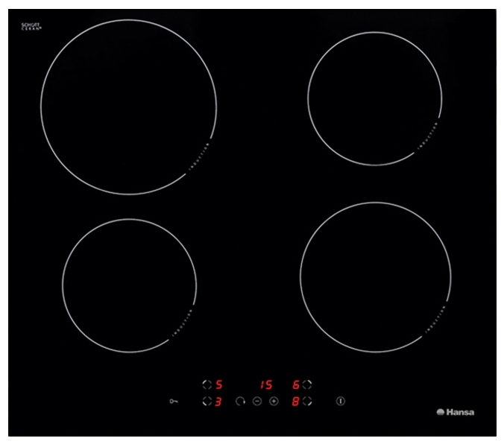
Task: Tap the minus button to decrease power
Action: click(x=256, y=402)
